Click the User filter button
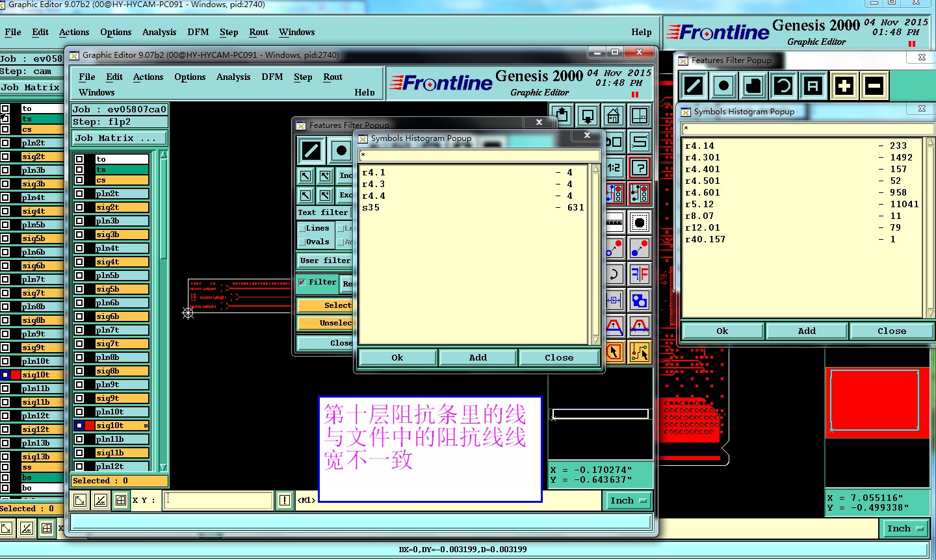 [x=325, y=261]
